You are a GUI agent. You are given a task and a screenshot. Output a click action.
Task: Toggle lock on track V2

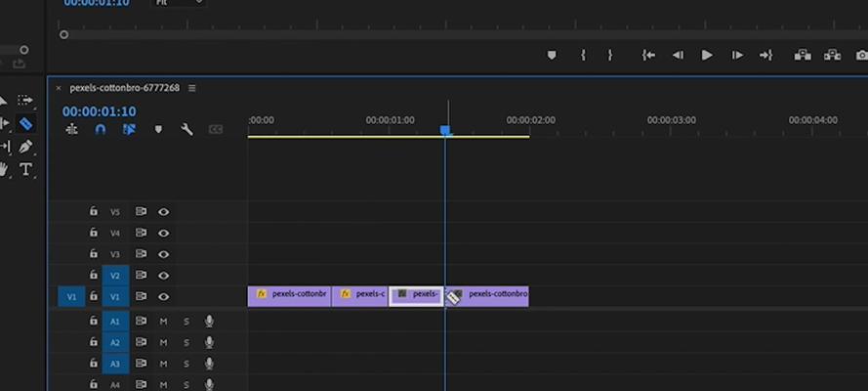point(94,275)
